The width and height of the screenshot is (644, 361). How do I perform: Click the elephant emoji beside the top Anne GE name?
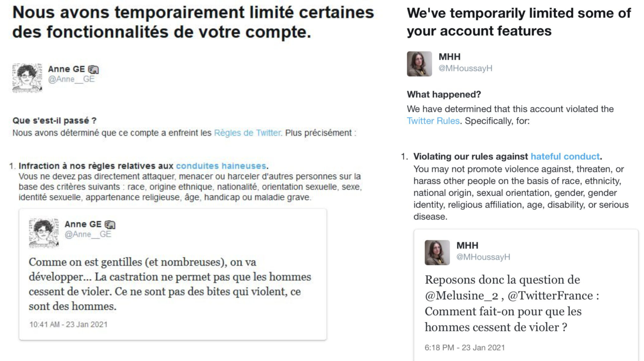pyautogui.click(x=93, y=69)
